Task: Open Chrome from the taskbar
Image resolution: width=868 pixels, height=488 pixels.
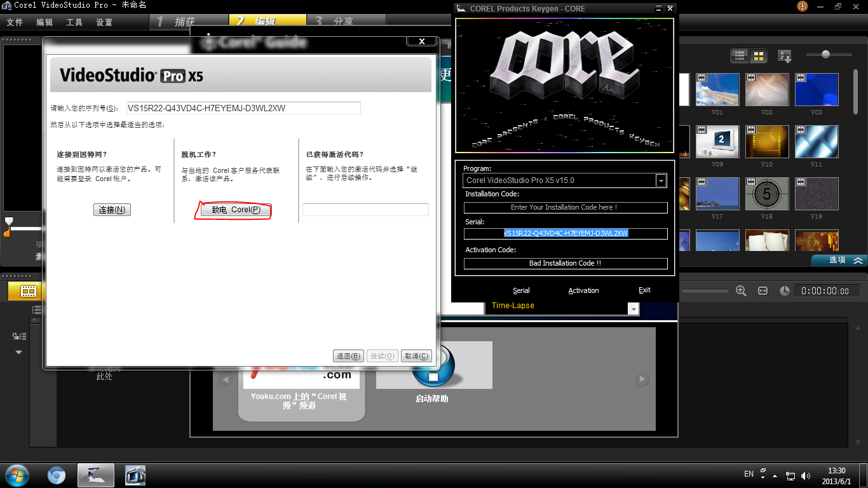Action: 57,475
